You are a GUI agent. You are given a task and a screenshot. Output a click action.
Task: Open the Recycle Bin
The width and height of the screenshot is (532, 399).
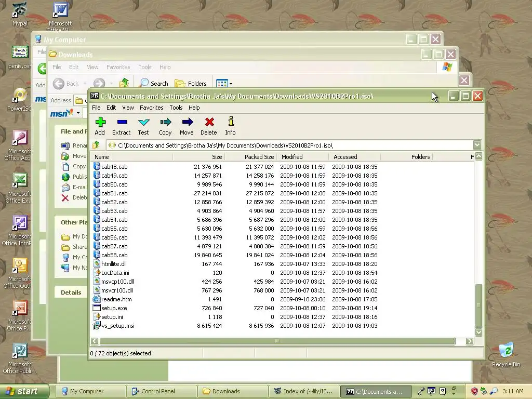tap(506, 351)
